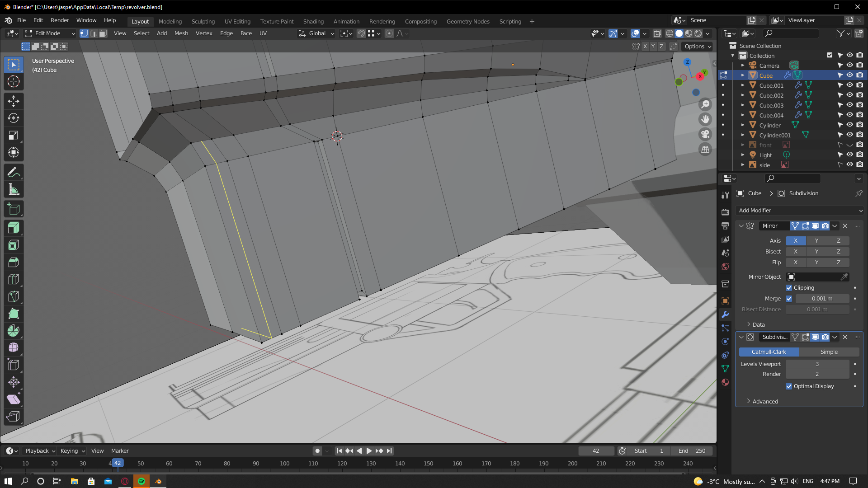Viewport: 868px width, 488px height.
Task: Select the Extrude Region tool
Action: tap(14, 228)
